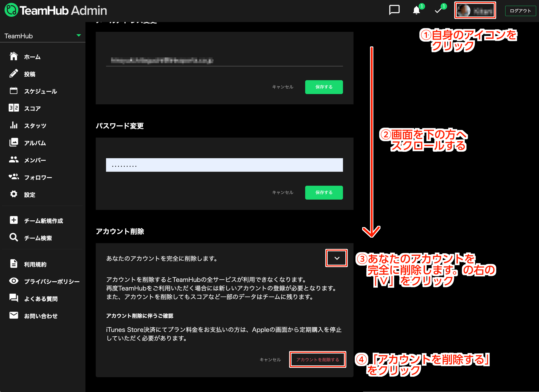Click the ログアウト button
Screen dimensions: 539x392
pos(520,11)
